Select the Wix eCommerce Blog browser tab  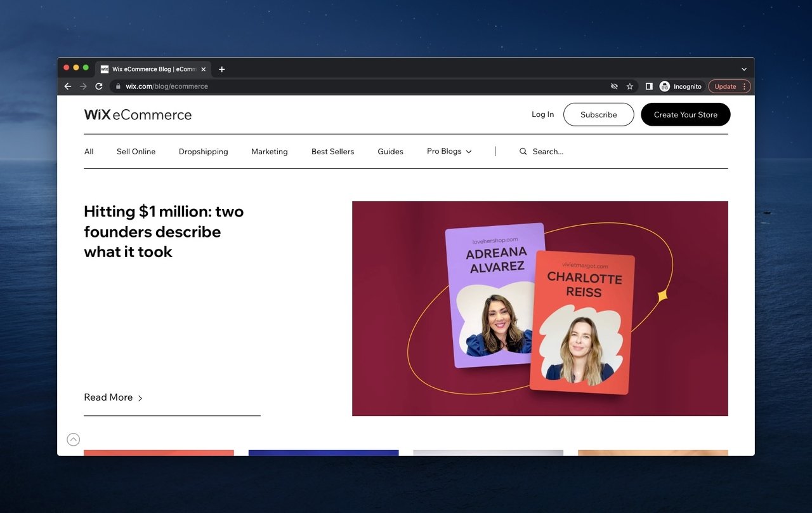(153, 69)
